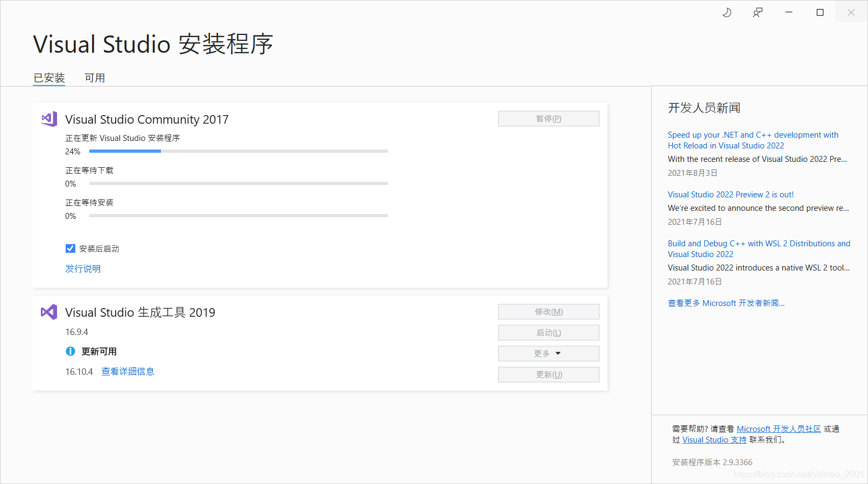Open the 发行说明 link
The image size is (868, 484).
tap(83, 268)
